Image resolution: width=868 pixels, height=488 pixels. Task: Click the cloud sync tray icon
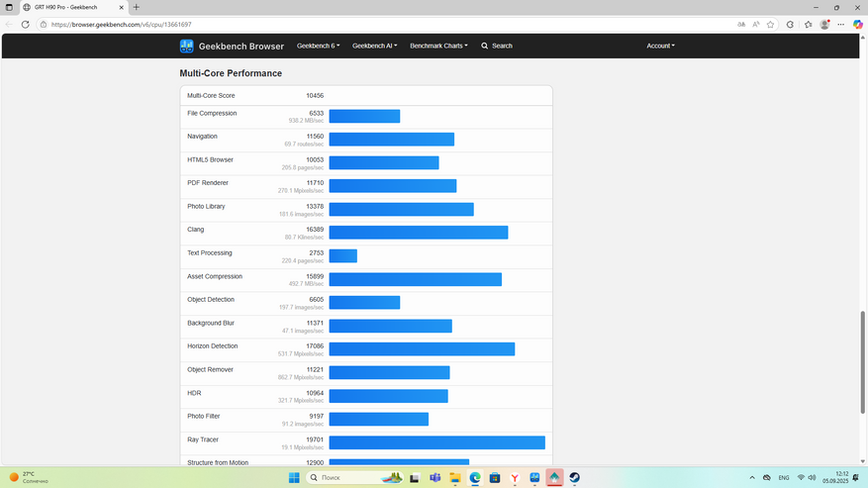[767, 477]
